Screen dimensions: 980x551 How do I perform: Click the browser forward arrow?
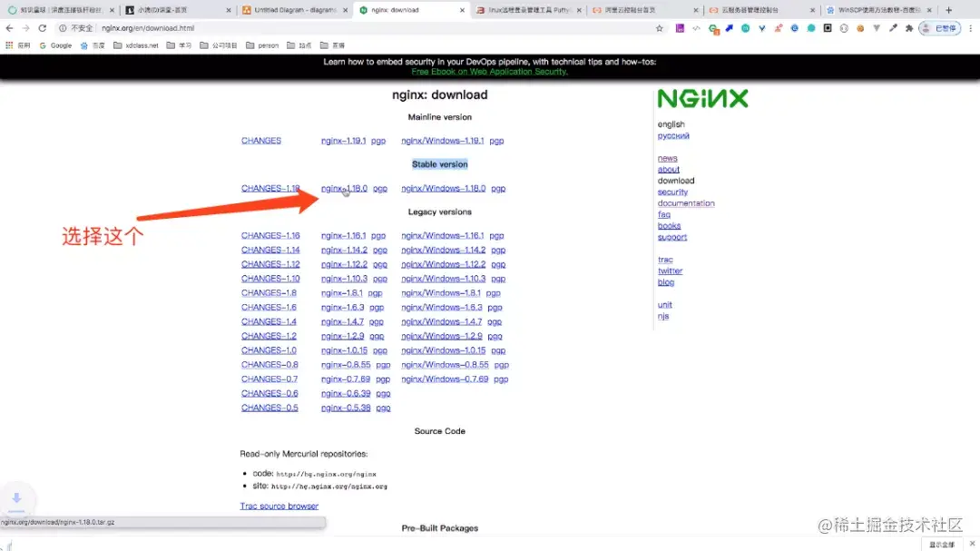(25, 28)
